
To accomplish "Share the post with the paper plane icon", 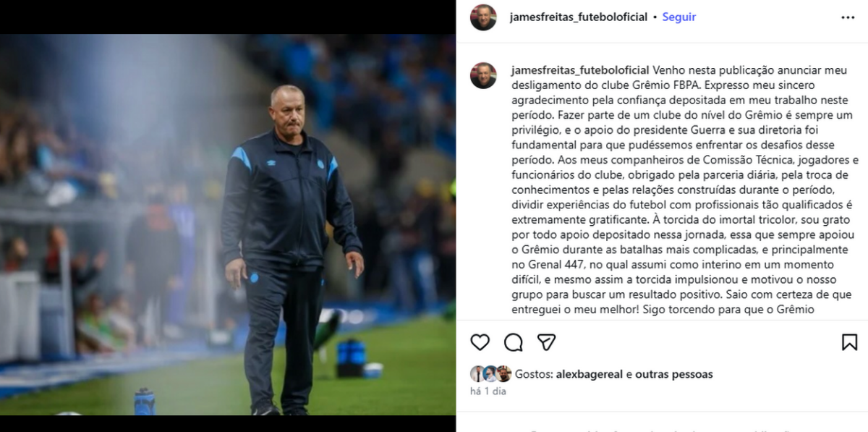I will (546, 342).
